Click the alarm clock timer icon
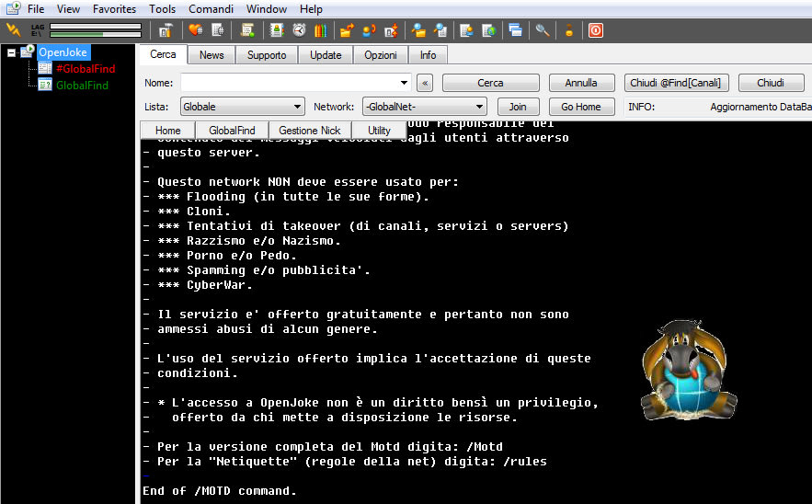812x504 pixels. pos(299,30)
